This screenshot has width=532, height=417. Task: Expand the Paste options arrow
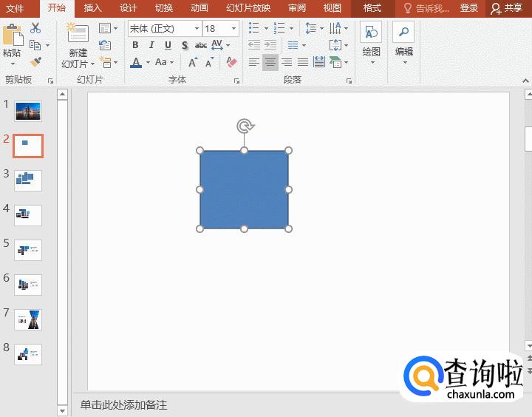point(13,64)
